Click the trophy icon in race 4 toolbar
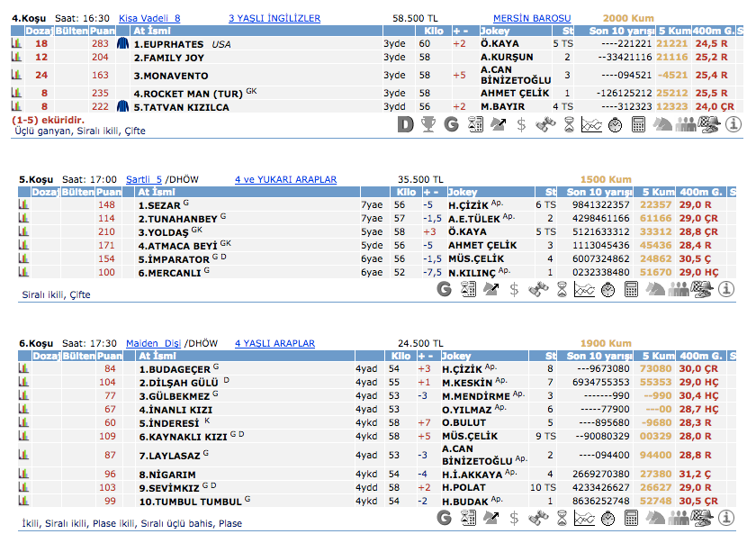This screenshot has height=543, width=756. pos(428,125)
